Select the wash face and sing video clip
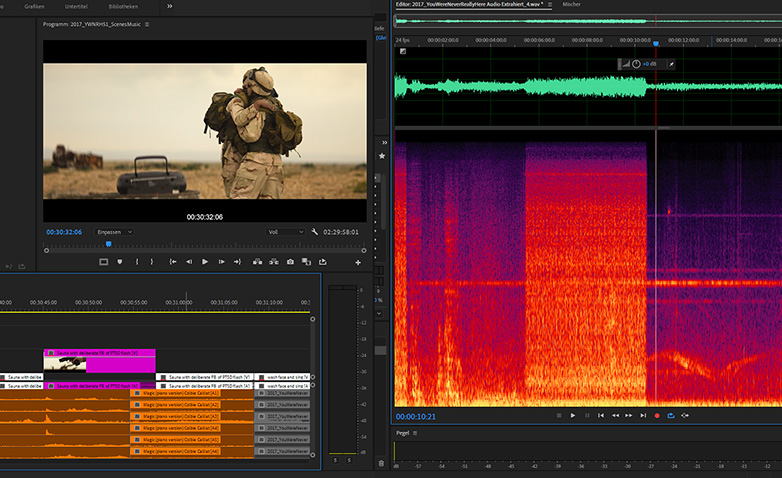Image resolution: width=782 pixels, height=478 pixels. [282, 377]
